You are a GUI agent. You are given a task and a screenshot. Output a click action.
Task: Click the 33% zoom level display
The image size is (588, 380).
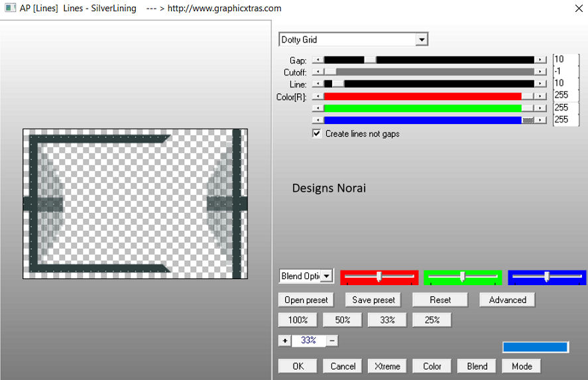(309, 340)
